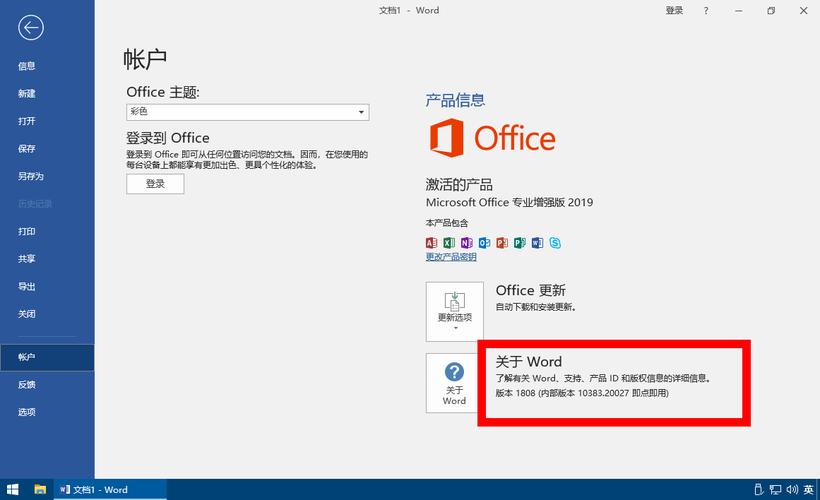820x500 pixels.
Task: Open the Windows Start menu
Action: click(x=13, y=490)
